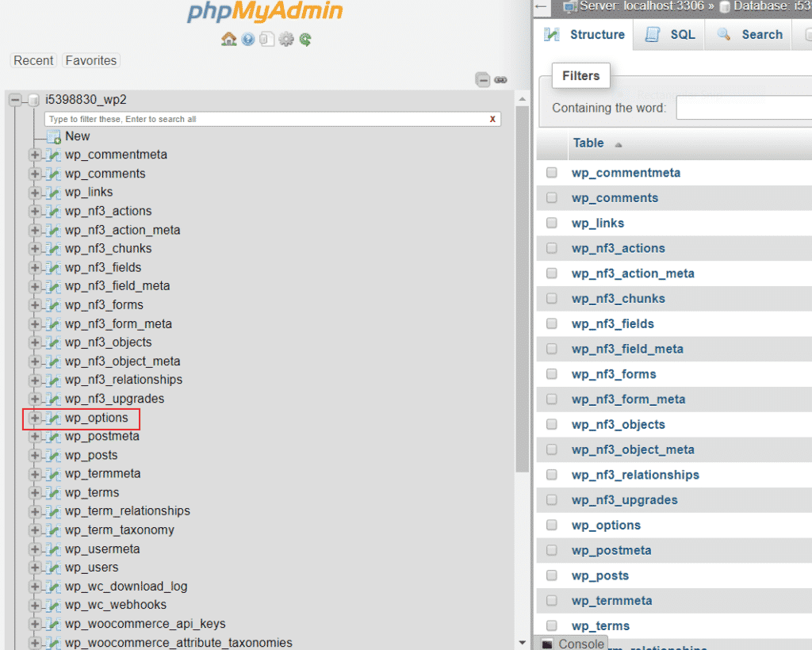
Task: Reload navigation panel green refresh icon
Action: tap(305, 40)
